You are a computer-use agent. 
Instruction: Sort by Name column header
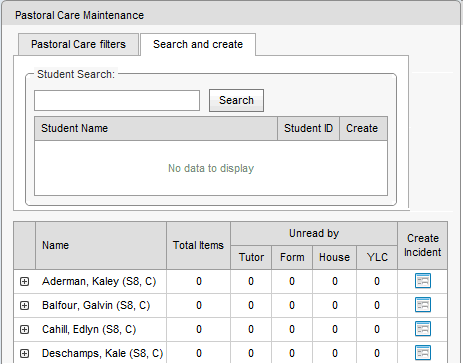(x=101, y=246)
